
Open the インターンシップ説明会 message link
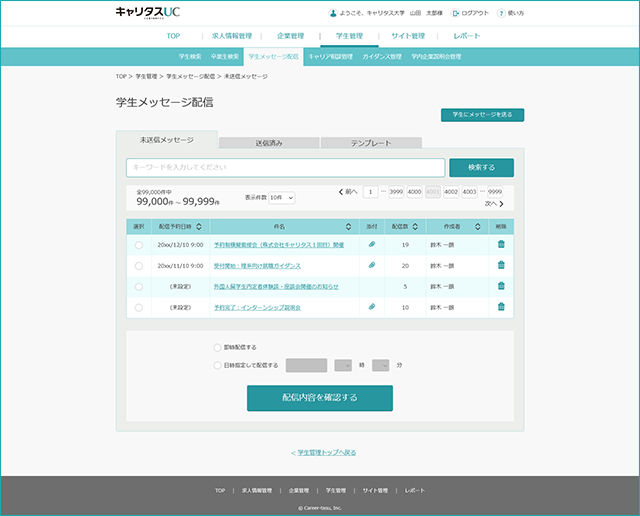click(x=257, y=307)
